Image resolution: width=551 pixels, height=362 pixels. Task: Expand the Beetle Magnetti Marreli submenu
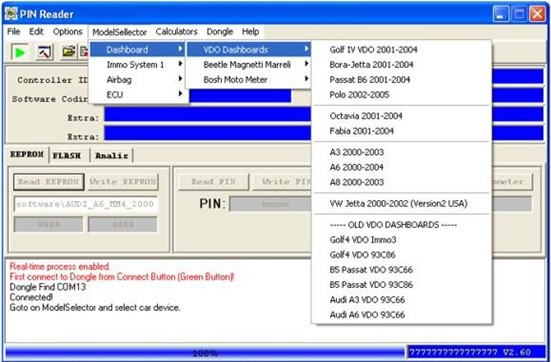(x=248, y=65)
